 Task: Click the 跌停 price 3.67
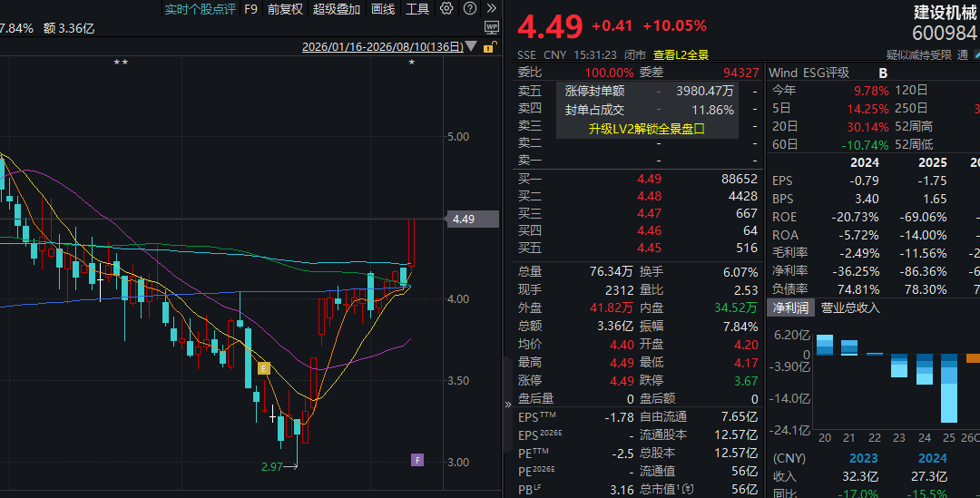coord(746,381)
